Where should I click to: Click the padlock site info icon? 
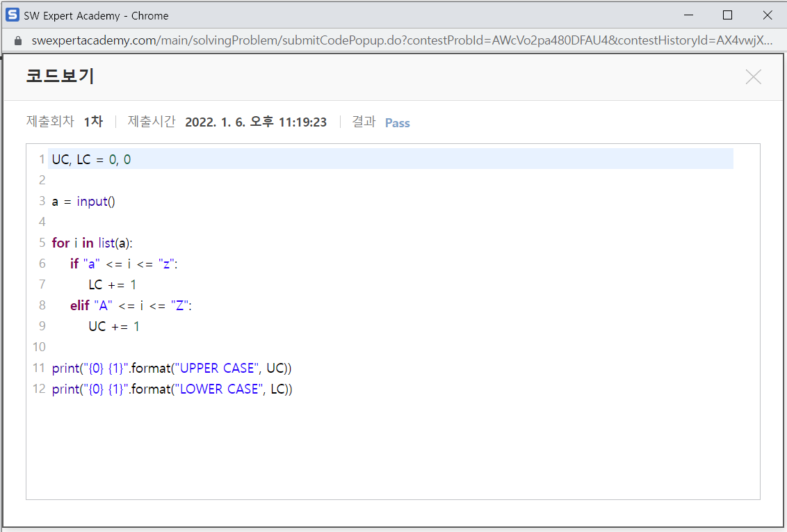pyautogui.click(x=18, y=40)
